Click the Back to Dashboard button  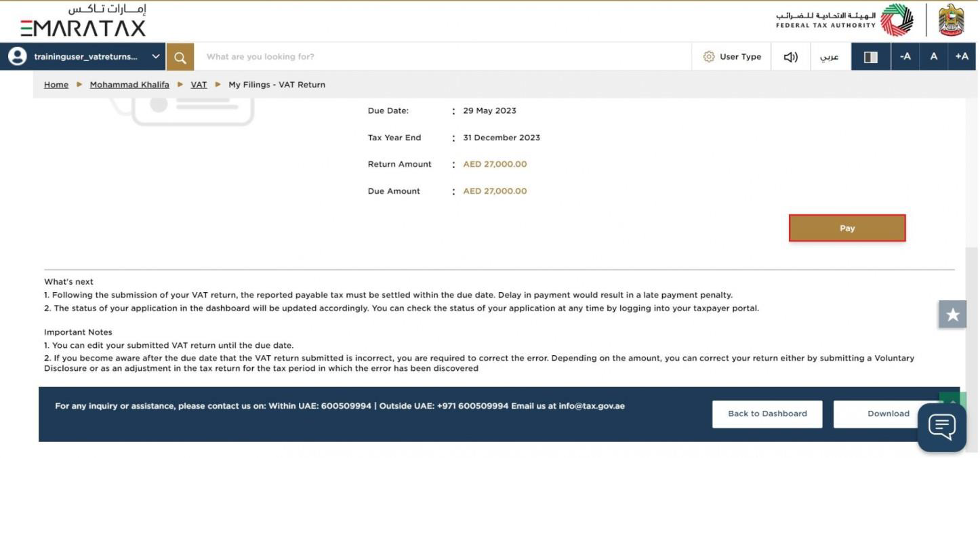pos(767,414)
